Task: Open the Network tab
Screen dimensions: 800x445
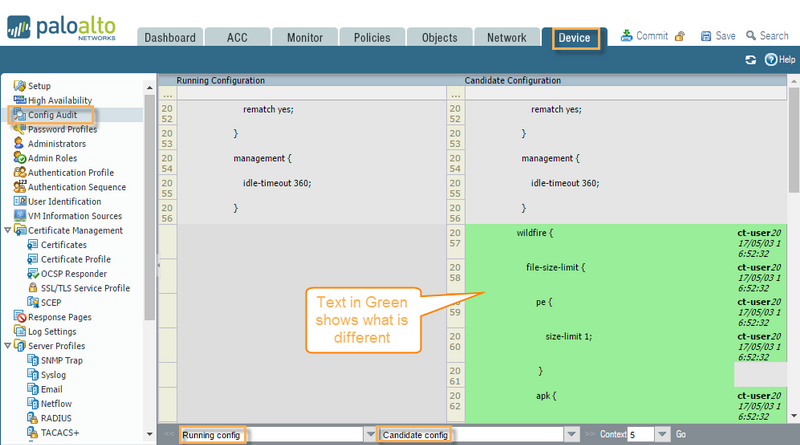Action: 507,37
